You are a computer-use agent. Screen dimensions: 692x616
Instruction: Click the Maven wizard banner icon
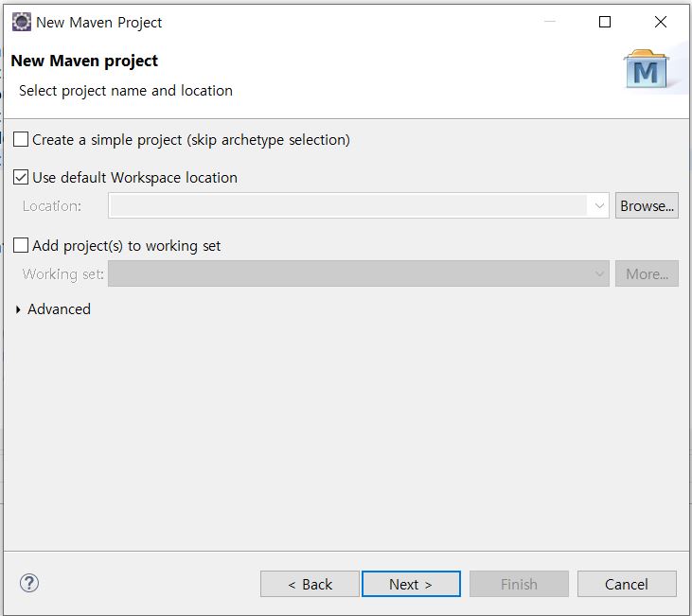647,69
